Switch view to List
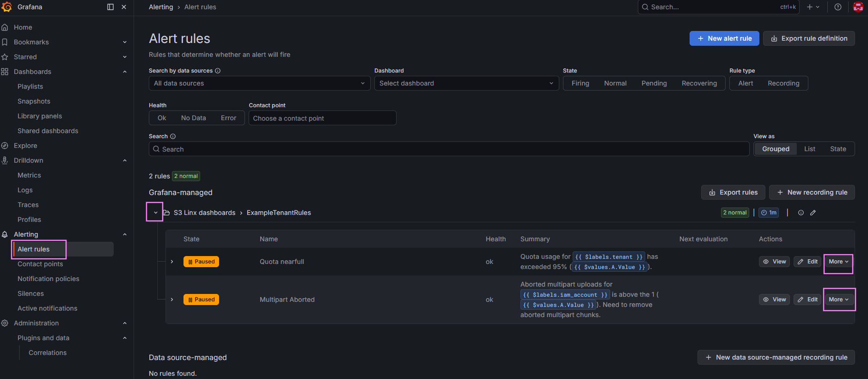This screenshot has width=868, height=379. [x=809, y=149]
